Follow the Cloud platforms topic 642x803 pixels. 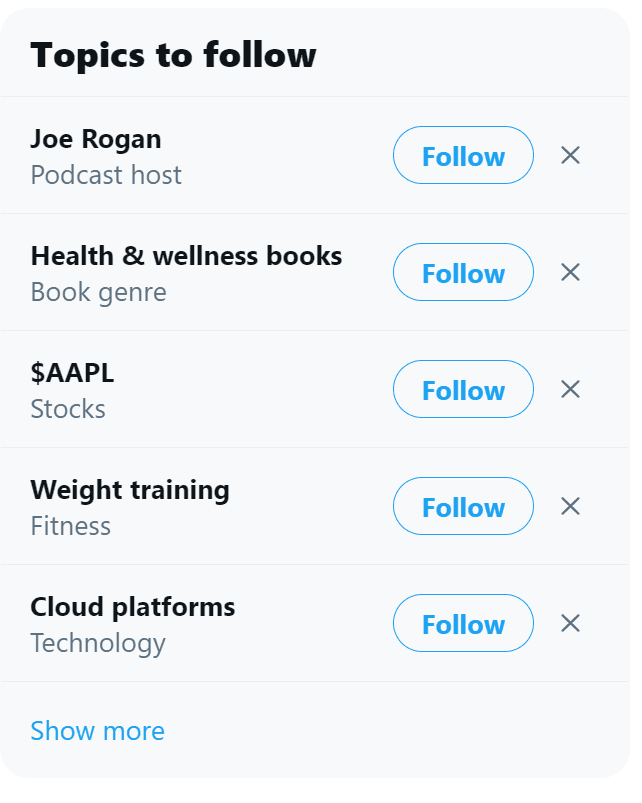point(463,624)
